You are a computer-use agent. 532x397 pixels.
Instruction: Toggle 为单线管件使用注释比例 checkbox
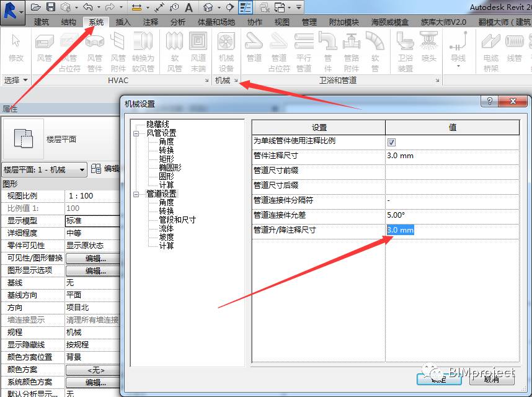click(391, 142)
